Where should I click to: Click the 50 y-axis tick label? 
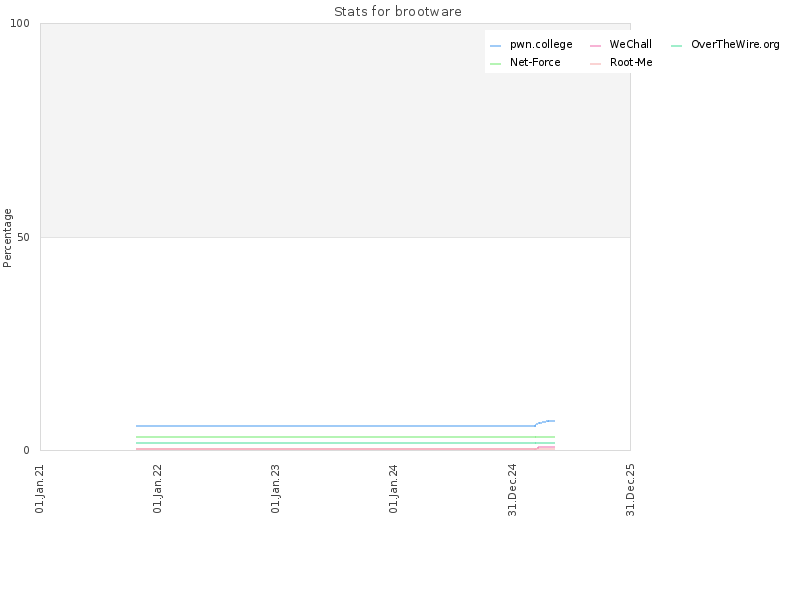[23, 237]
